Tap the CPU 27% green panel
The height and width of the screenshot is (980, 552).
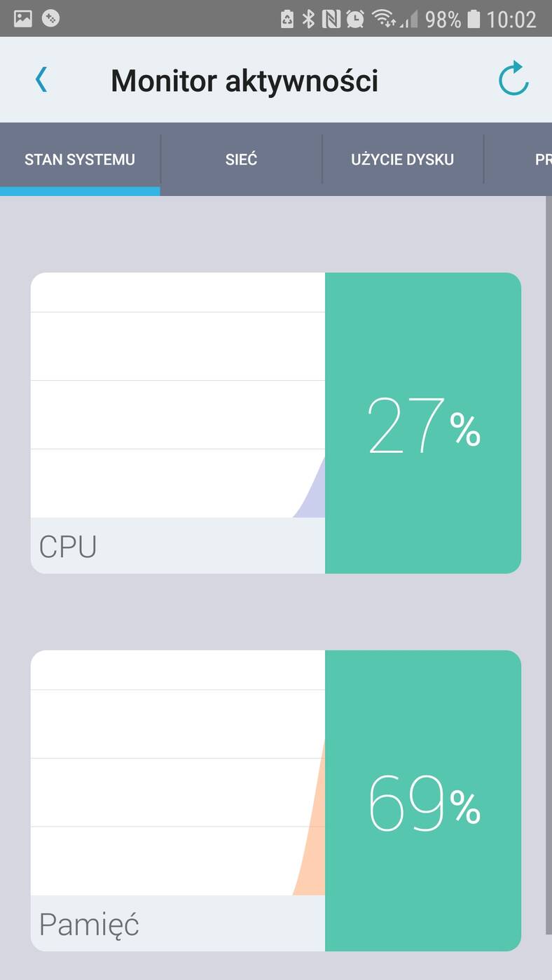[x=423, y=423]
